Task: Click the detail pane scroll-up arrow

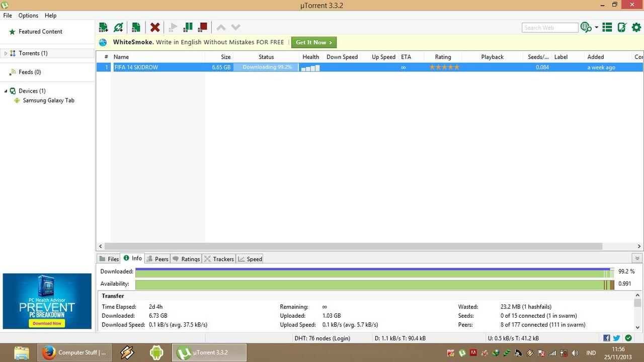Action: (x=638, y=296)
